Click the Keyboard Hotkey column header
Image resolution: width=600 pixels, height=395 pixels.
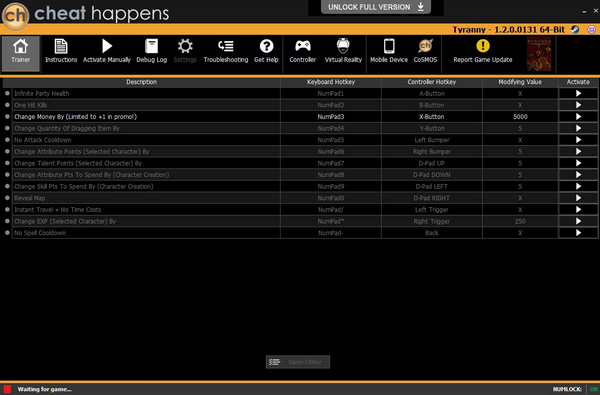(331, 82)
